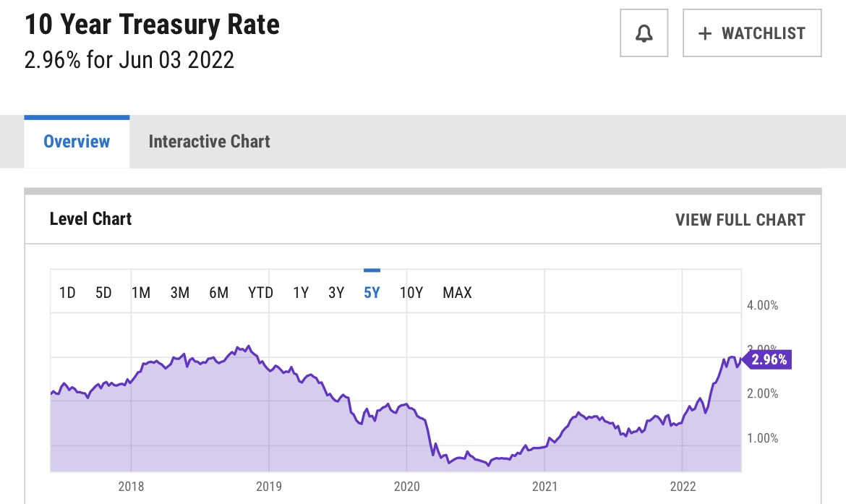
Task: Select the 1M time range
Action: 141,293
